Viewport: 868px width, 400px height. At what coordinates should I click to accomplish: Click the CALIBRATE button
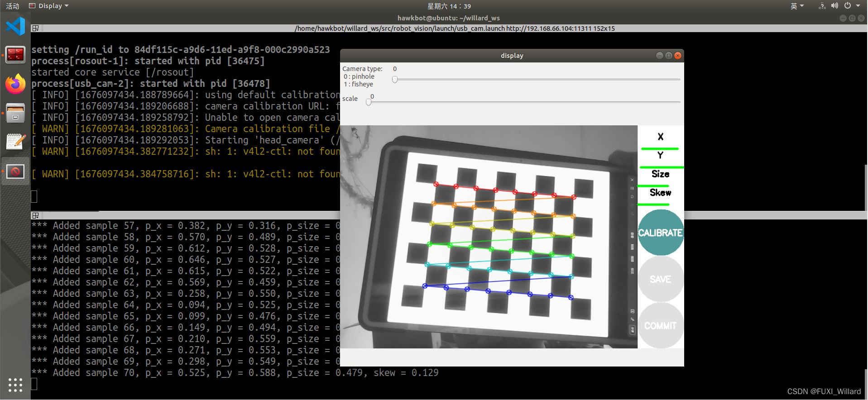coord(660,233)
